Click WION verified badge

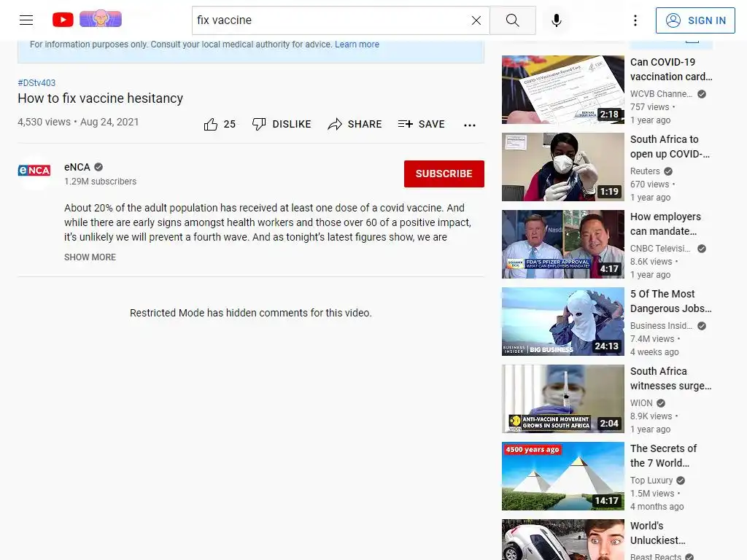click(x=661, y=402)
